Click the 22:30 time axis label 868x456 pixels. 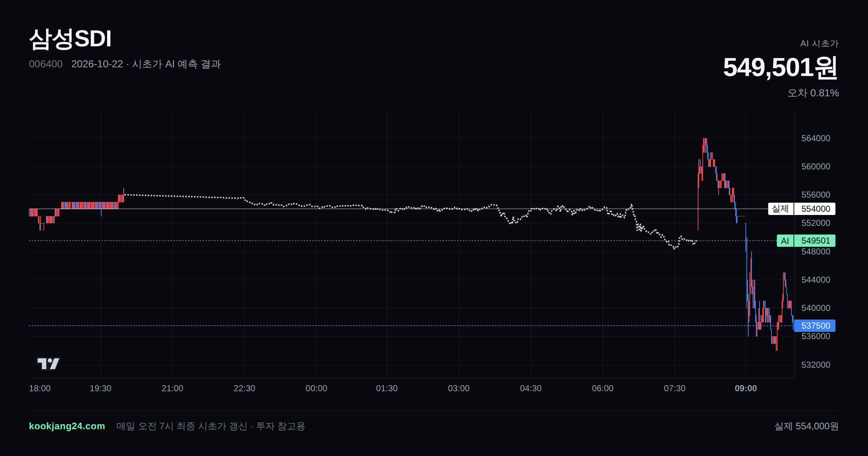(x=244, y=388)
